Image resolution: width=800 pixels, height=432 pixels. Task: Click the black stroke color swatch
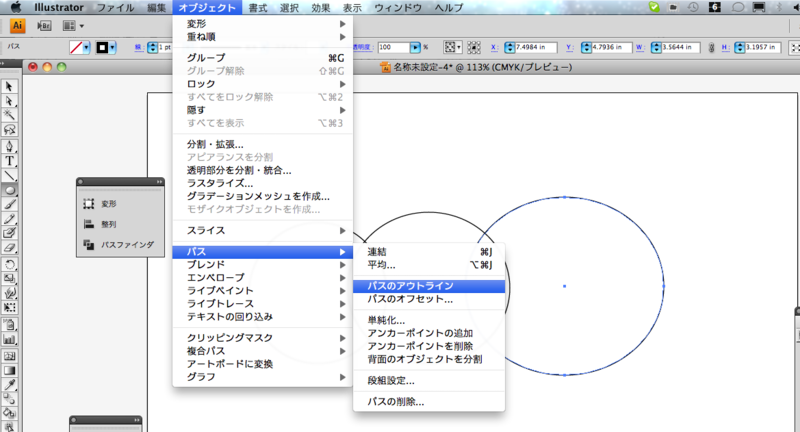click(x=102, y=47)
